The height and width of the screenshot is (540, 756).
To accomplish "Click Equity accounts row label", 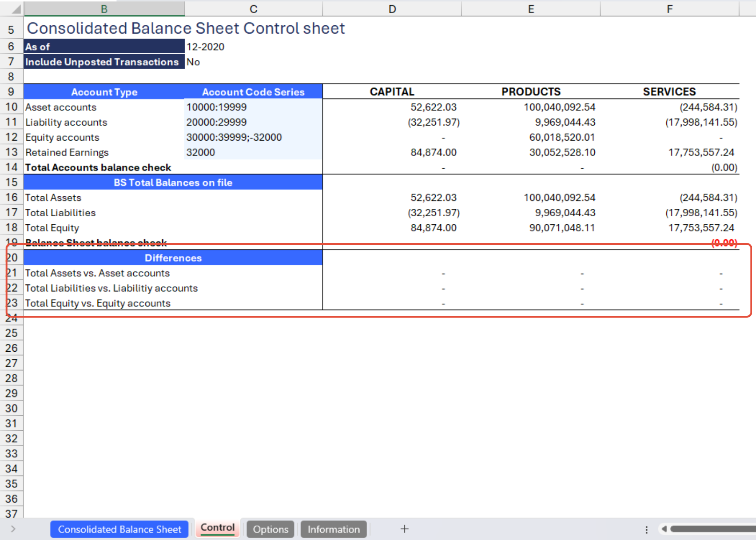I will click(62, 137).
